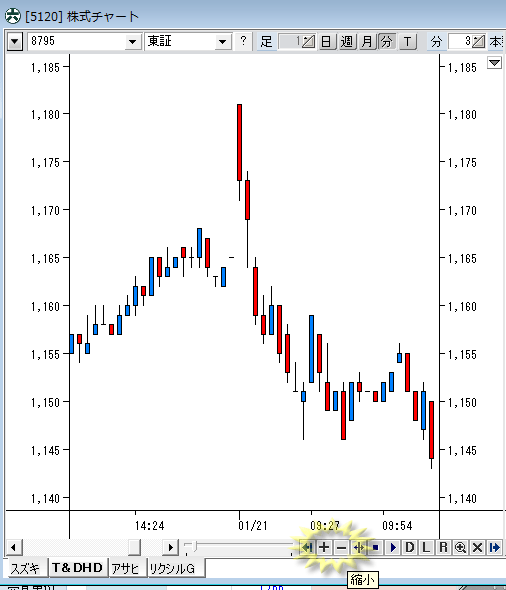Select monthly candles with 月 button
The width and height of the screenshot is (506, 590).
pyautogui.click(x=367, y=41)
